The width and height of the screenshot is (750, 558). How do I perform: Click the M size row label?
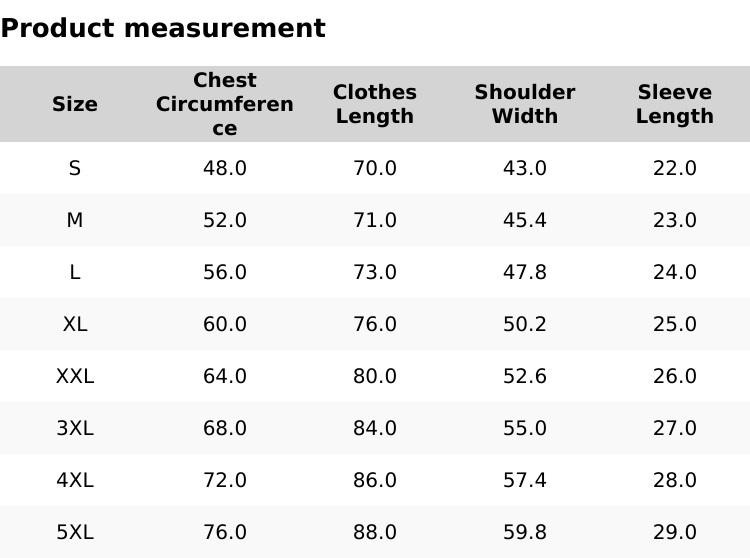tap(75, 220)
